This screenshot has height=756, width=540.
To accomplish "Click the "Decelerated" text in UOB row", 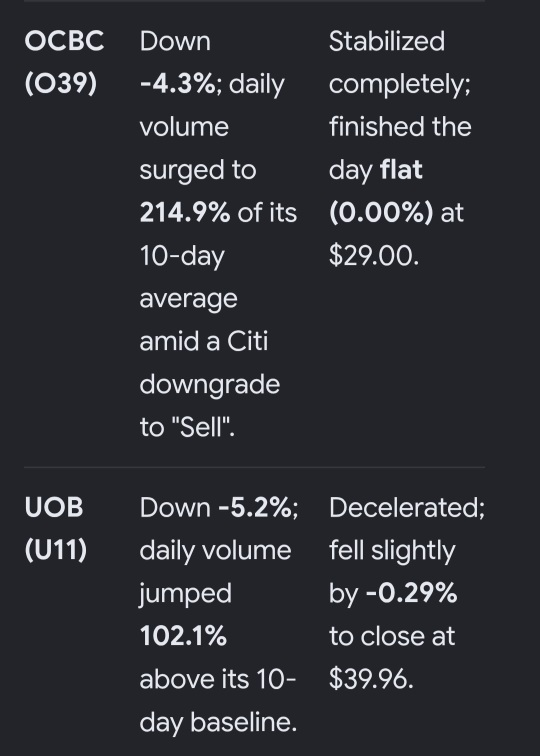I will (x=406, y=508).
